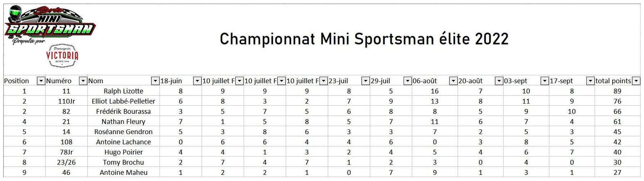Image resolution: width=644 pixels, height=181 pixels.
Task: Select the Elliot Labbé-Pelletier name cell
Action: click(123, 101)
